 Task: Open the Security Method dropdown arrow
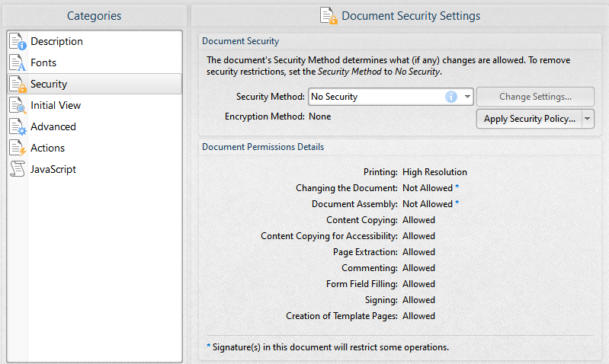466,97
